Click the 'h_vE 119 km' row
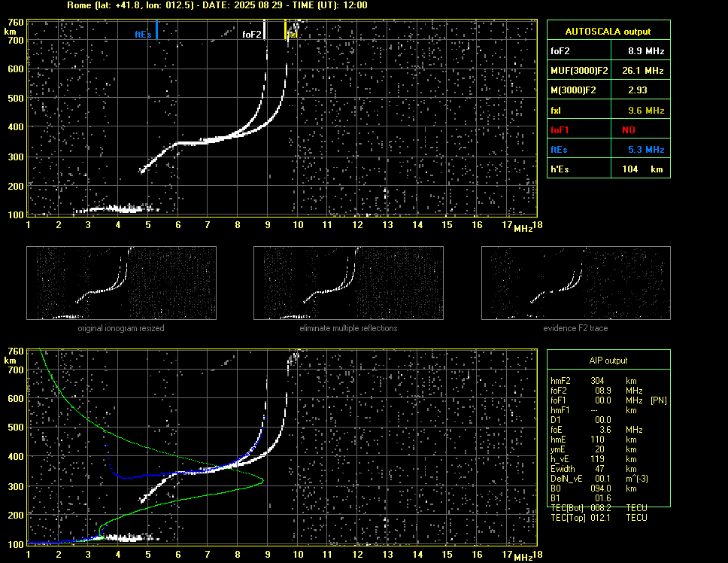The image size is (728, 563). [593, 459]
